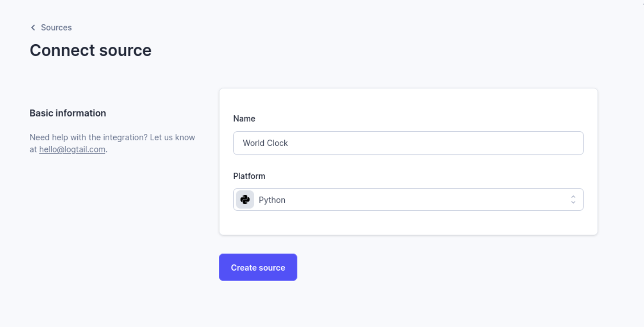The image size is (644, 327).
Task: Click empty right end of the Name field
Action: click(546, 143)
